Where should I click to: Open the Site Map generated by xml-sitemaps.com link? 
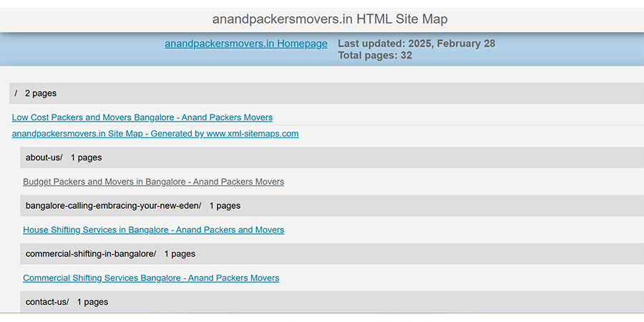point(155,134)
